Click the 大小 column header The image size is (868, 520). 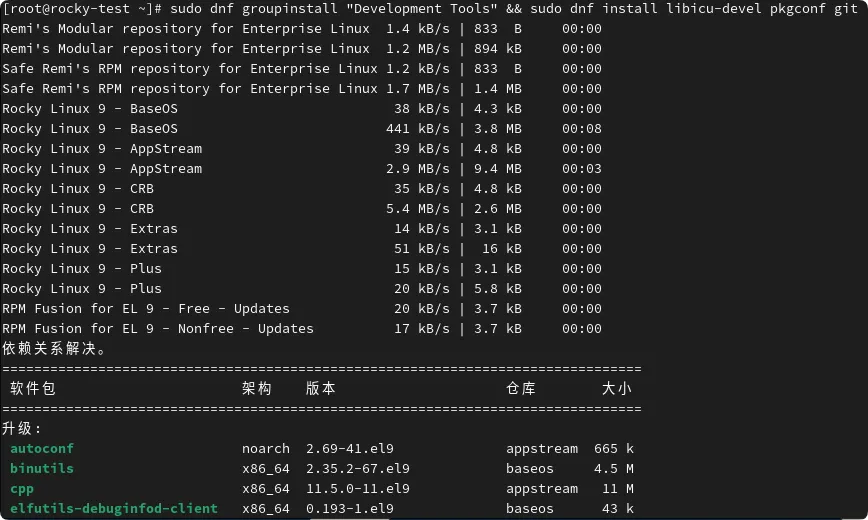pos(617,389)
